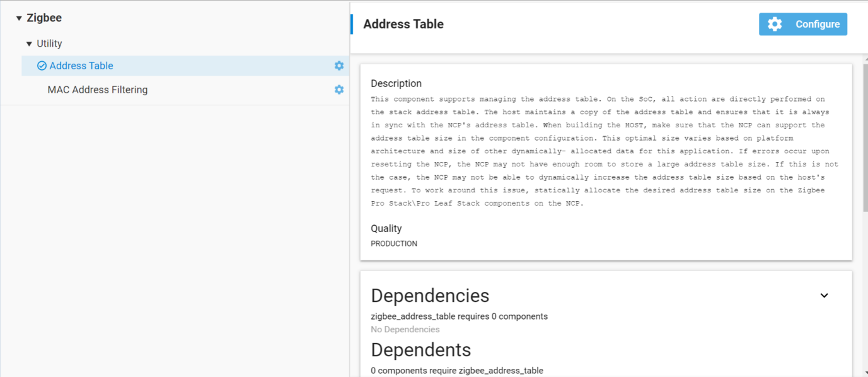The width and height of the screenshot is (868, 377).
Task: Click the PRODUCTION quality label
Action: pyautogui.click(x=394, y=244)
